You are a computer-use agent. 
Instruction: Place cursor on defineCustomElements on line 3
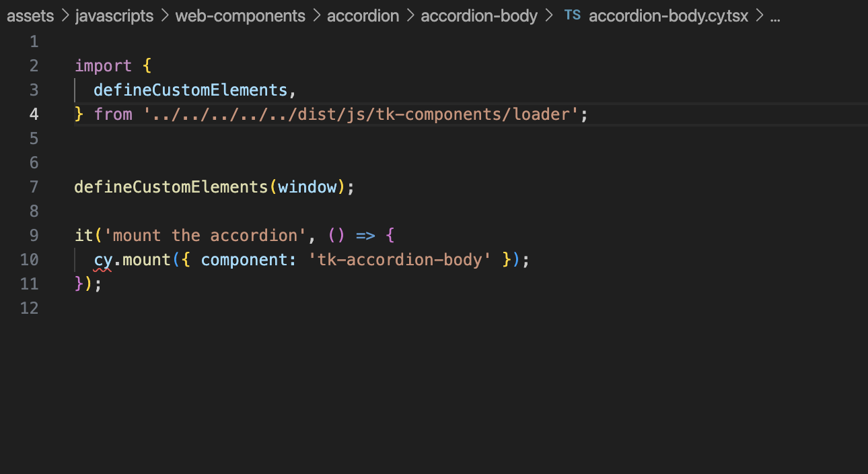click(x=192, y=90)
